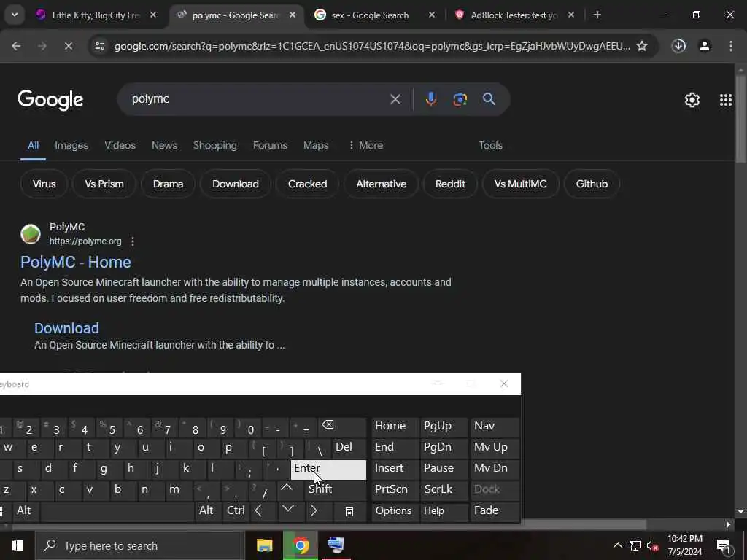This screenshot has height=560, width=747.
Task: Click the Github suggestion chip
Action: 592,184
